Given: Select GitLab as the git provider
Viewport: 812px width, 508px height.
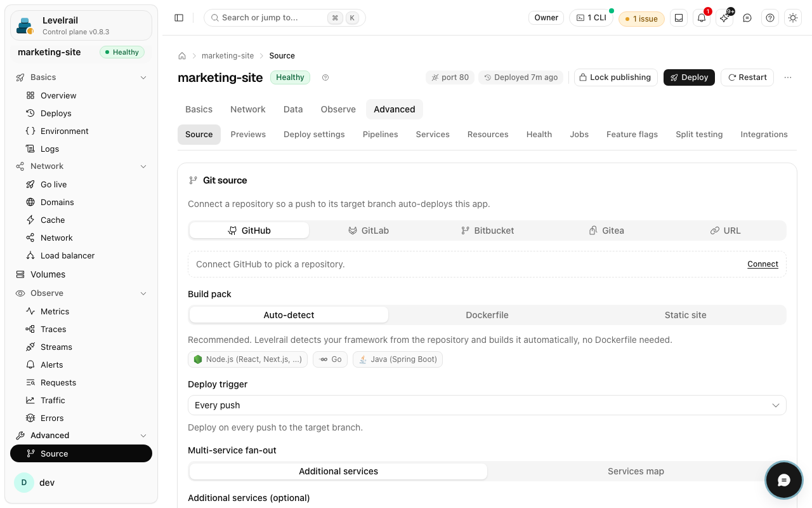Looking at the screenshot, I should 369,231.
